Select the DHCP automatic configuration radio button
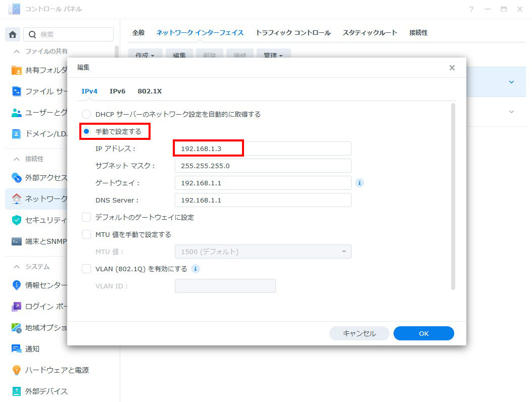This screenshot has height=402, width=532. (86, 115)
